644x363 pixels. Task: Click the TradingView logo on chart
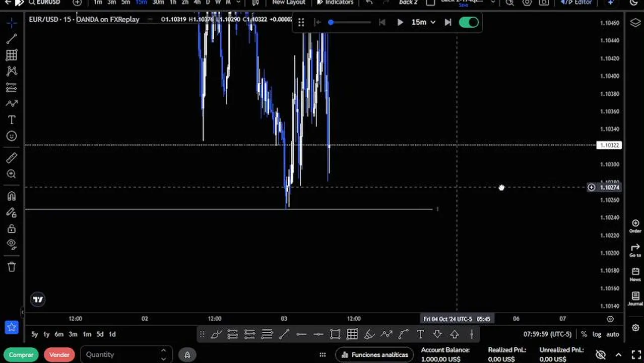coord(38,300)
